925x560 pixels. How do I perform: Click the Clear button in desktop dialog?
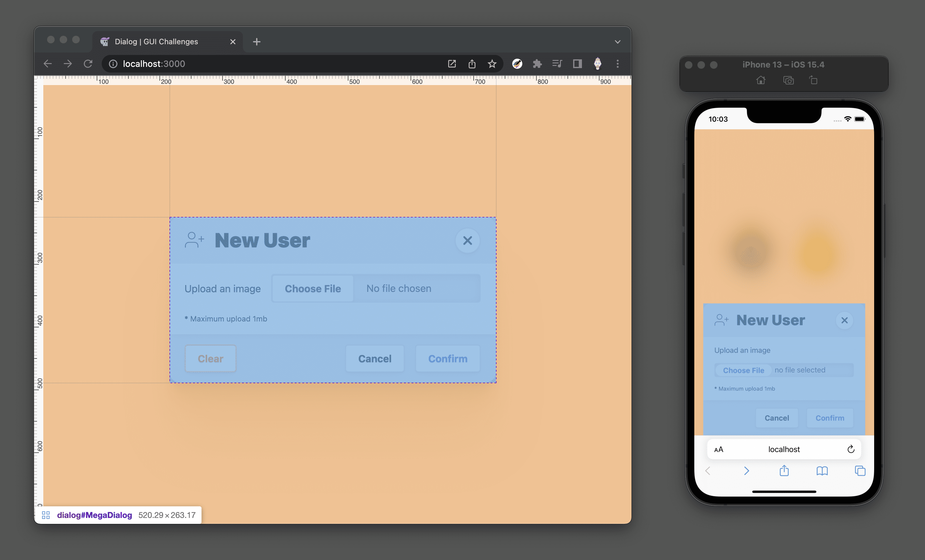210,358
